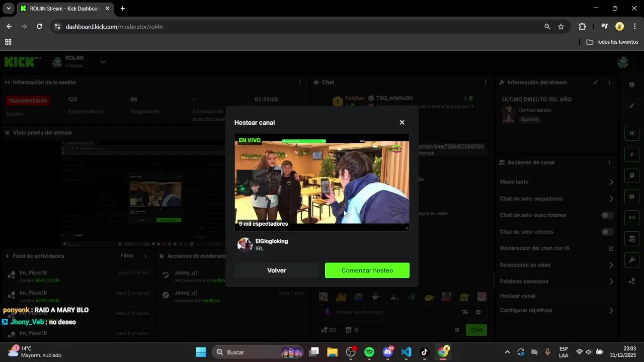The width and height of the screenshot is (644, 362).
Task: Open the apps grid in bookmarks bar
Action: click(x=8, y=42)
